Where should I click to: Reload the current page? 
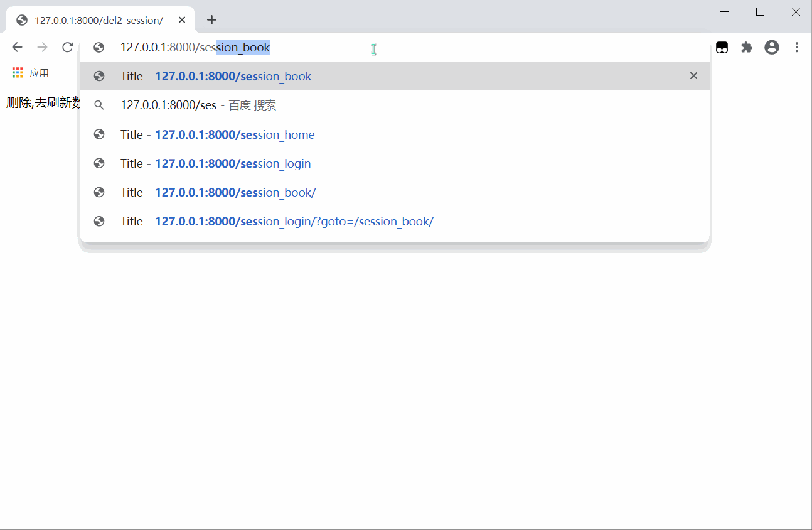[x=67, y=47]
